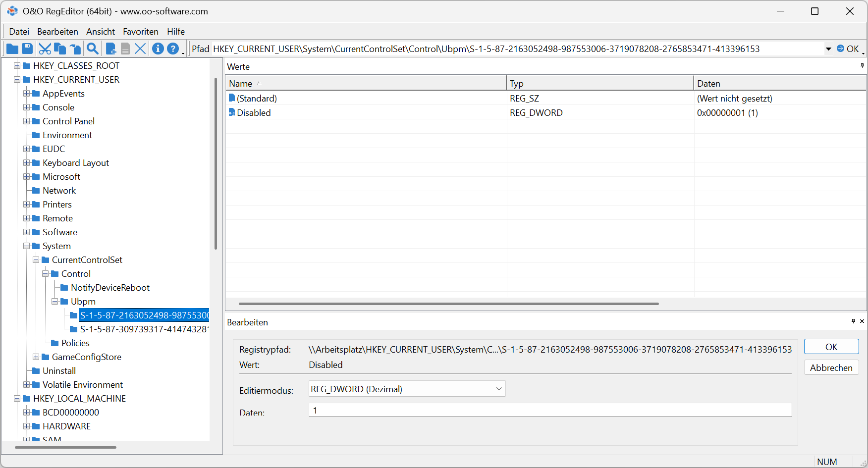The image size is (868, 468).
Task: Open the Bearbeiten menu in menu bar
Action: click(57, 32)
